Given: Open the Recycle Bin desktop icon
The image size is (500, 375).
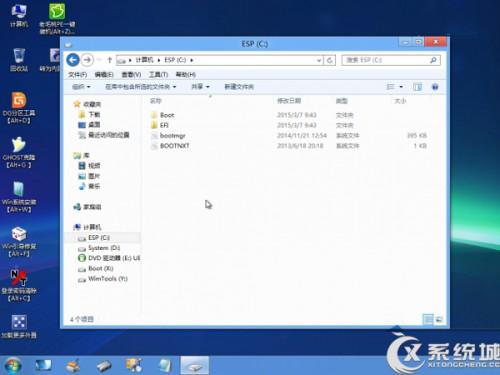Looking at the screenshot, I should [19, 60].
